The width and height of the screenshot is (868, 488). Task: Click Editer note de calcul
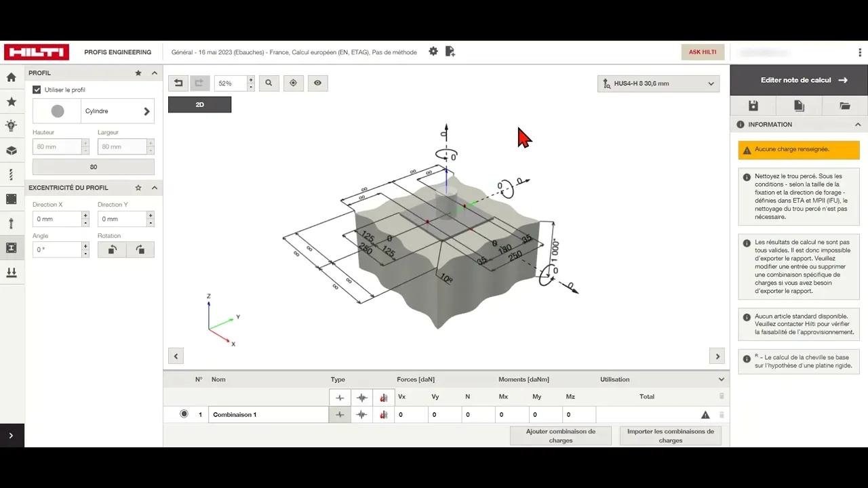click(x=799, y=80)
